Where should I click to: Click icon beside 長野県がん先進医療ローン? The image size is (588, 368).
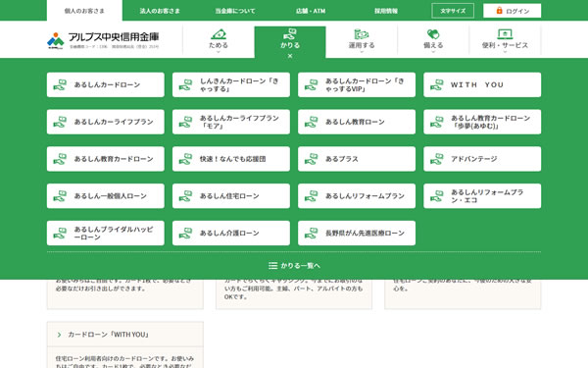[312, 234]
